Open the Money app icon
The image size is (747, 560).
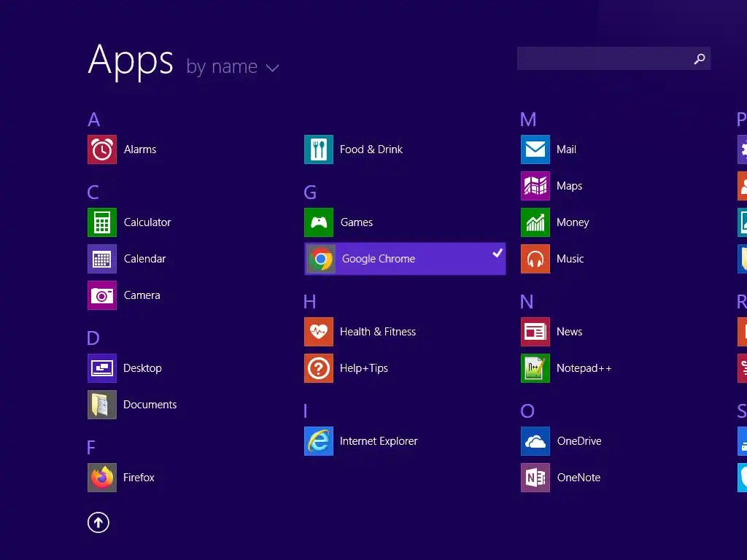[x=535, y=222]
